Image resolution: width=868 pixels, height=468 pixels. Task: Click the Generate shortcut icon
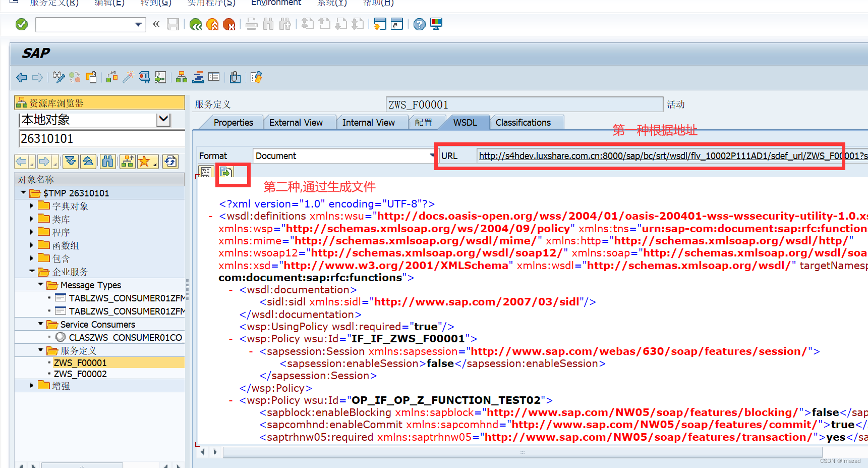397,24
